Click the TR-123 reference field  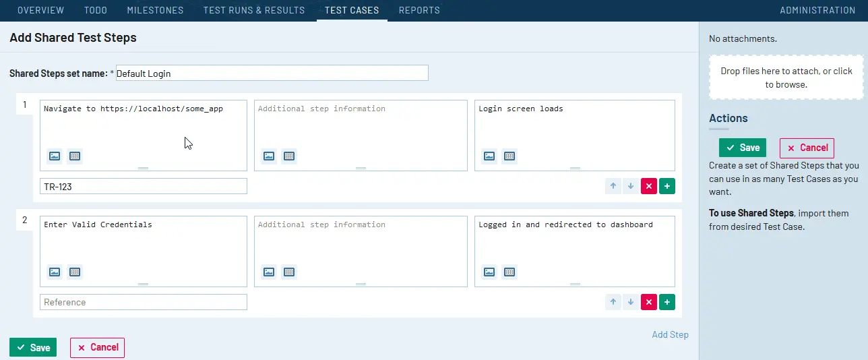pos(144,186)
